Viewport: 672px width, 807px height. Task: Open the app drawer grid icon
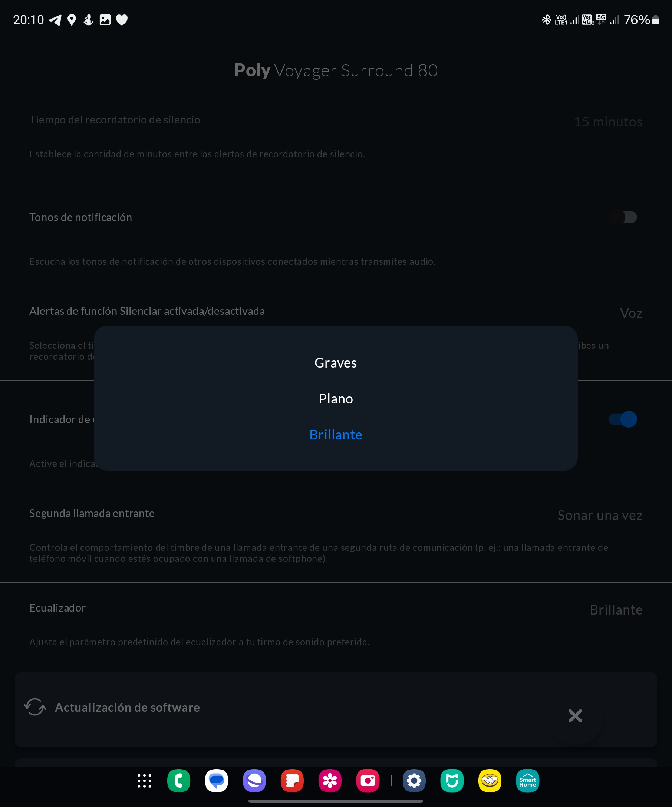145,781
